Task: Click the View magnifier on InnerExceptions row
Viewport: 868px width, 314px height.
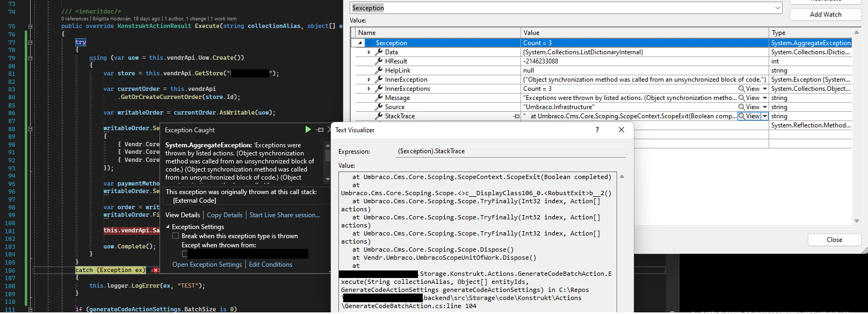Action: pos(742,89)
